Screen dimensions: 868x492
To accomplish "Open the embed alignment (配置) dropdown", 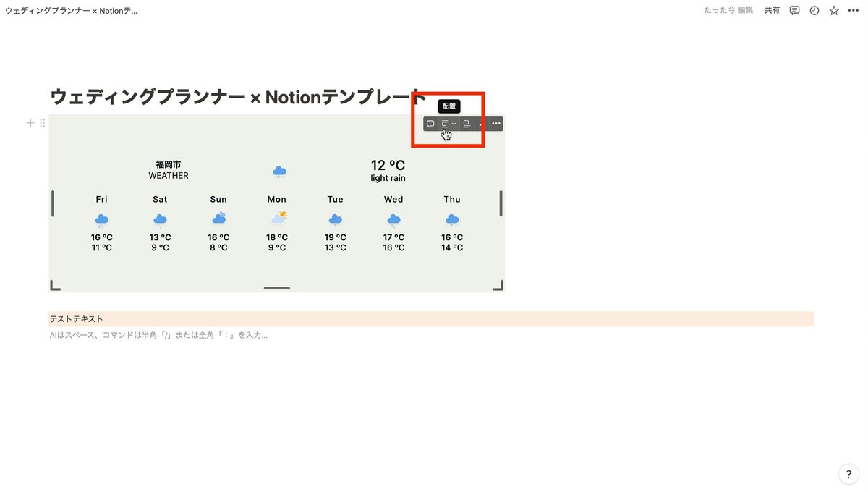I will click(448, 124).
